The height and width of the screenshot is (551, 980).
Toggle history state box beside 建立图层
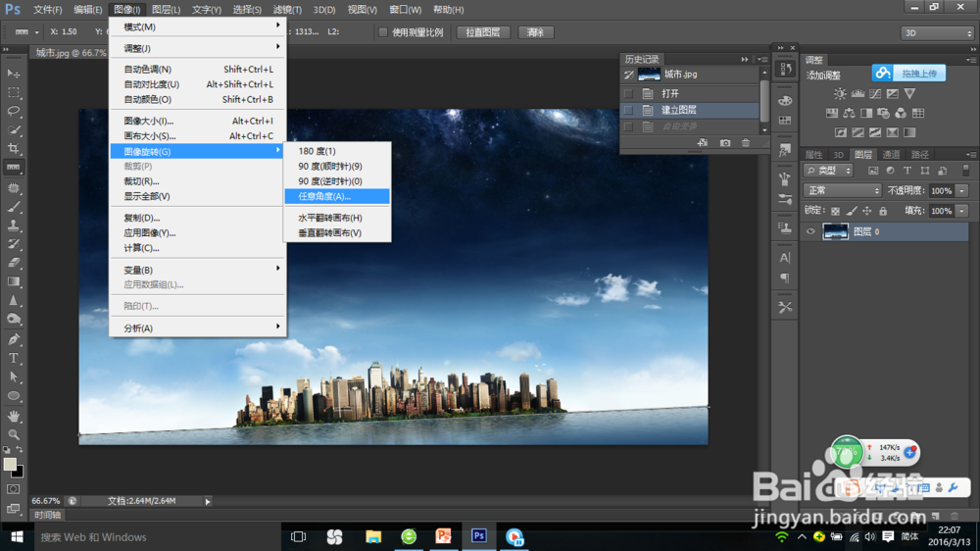point(628,110)
